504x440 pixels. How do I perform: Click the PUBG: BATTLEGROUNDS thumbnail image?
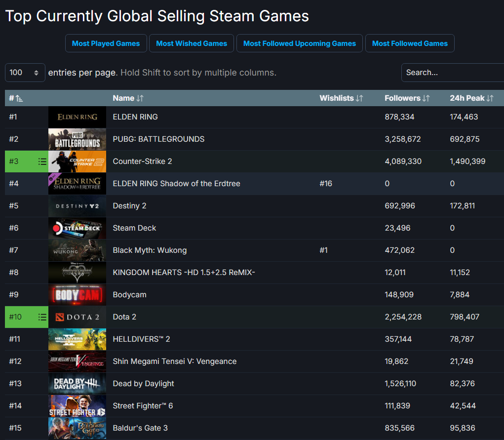point(77,139)
